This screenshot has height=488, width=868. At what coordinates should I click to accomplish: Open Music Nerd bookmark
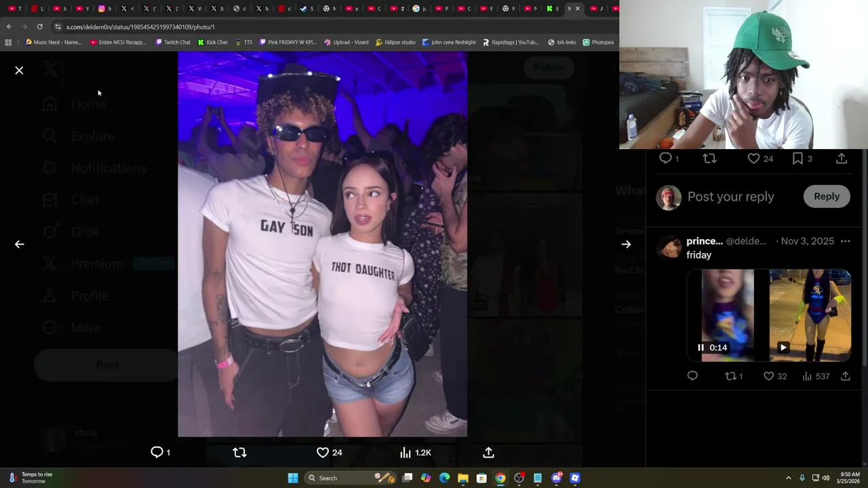point(53,42)
